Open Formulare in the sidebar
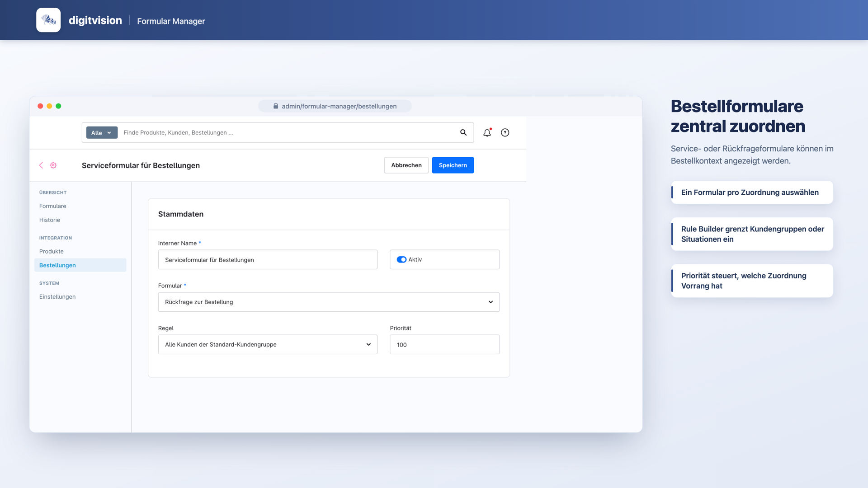Viewport: 868px width, 488px height. pos(52,206)
